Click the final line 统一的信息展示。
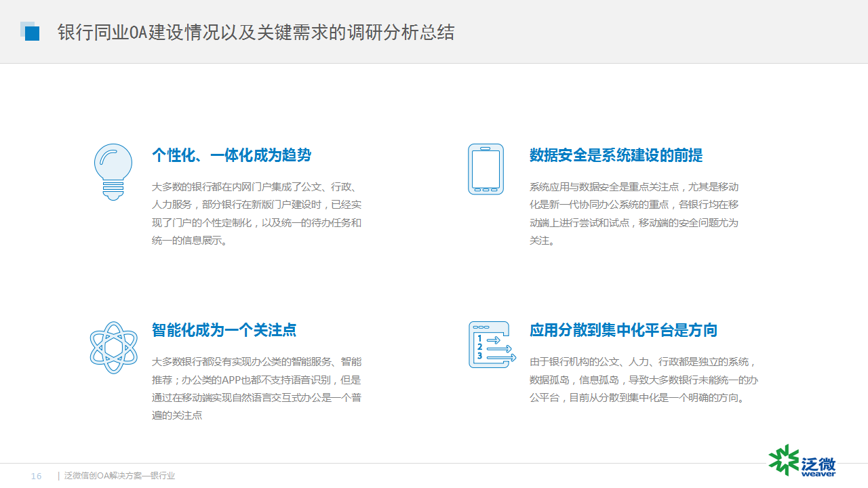Image resolution: width=868 pixels, height=488 pixels. pos(189,241)
